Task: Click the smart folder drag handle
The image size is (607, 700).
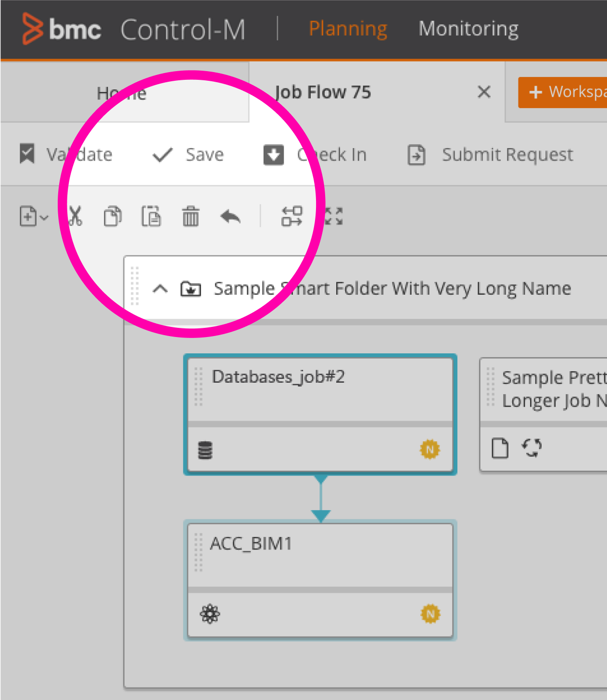Action: point(135,286)
